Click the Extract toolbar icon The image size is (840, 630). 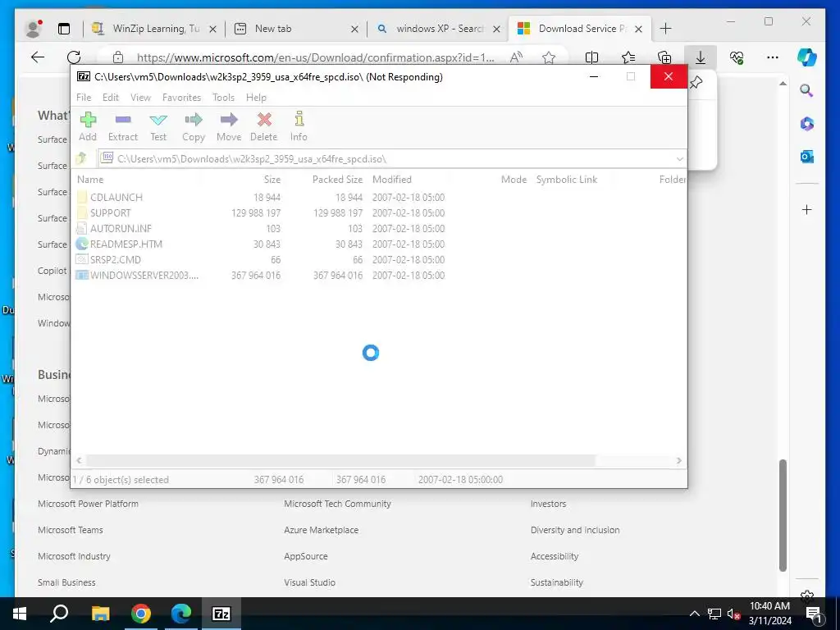click(x=123, y=119)
